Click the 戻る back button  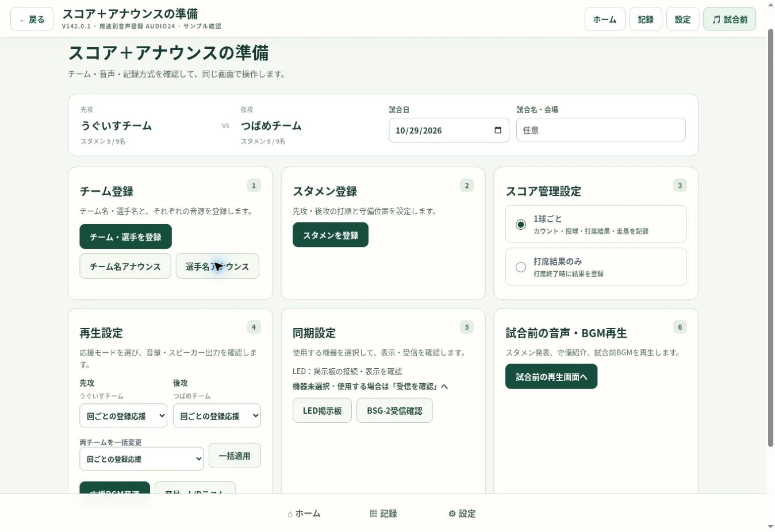[x=32, y=20]
